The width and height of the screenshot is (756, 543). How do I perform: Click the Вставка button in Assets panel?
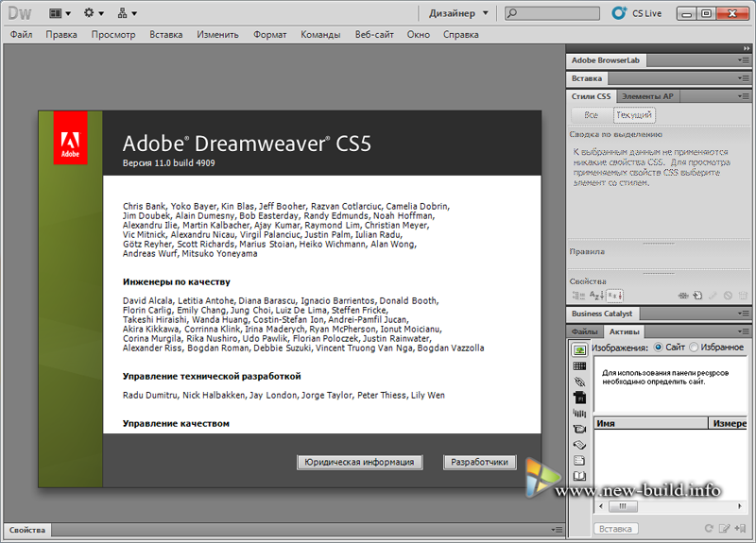tap(616, 529)
